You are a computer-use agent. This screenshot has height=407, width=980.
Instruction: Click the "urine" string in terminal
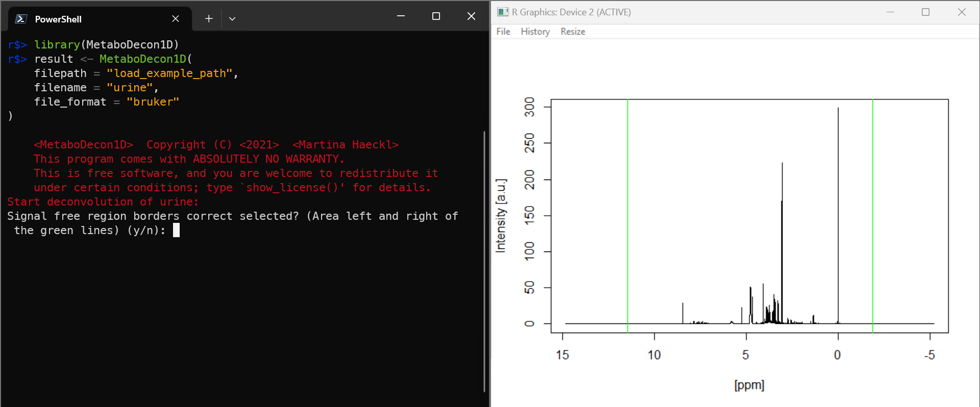pos(130,88)
